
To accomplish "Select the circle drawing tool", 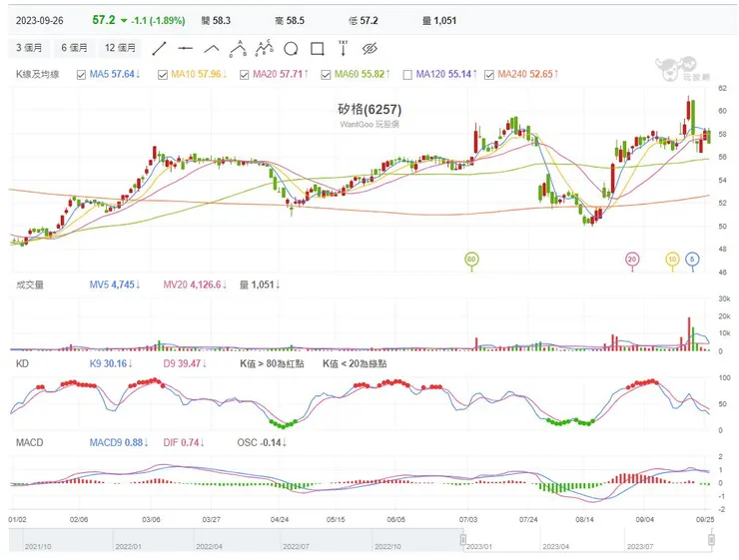I will pos(291,48).
